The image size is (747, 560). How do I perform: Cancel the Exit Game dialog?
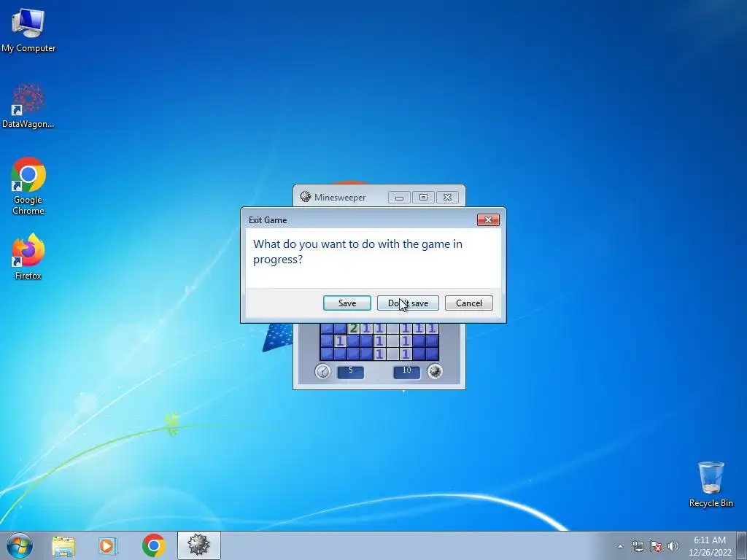[469, 303]
